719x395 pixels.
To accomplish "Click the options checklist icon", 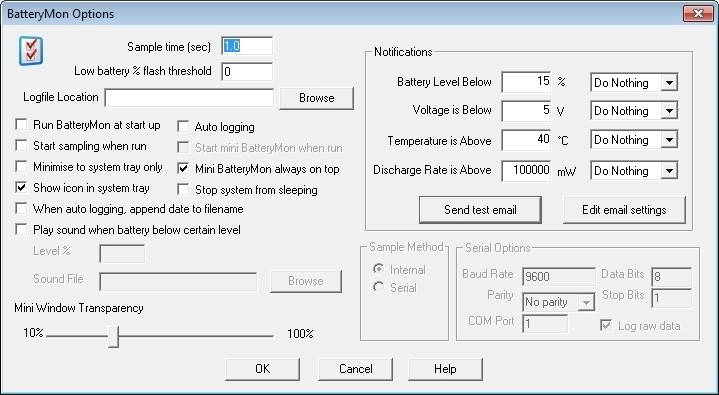I will [31, 51].
